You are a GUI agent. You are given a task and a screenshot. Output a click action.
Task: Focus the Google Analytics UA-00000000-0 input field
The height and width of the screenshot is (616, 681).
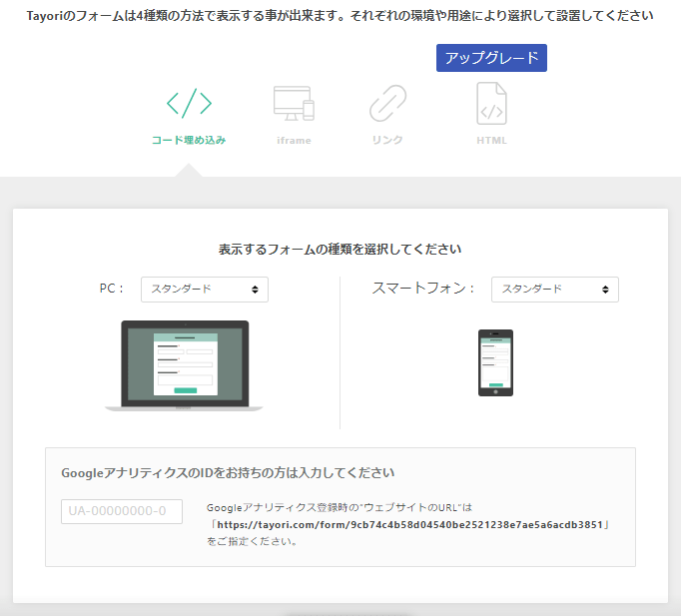[122, 512]
